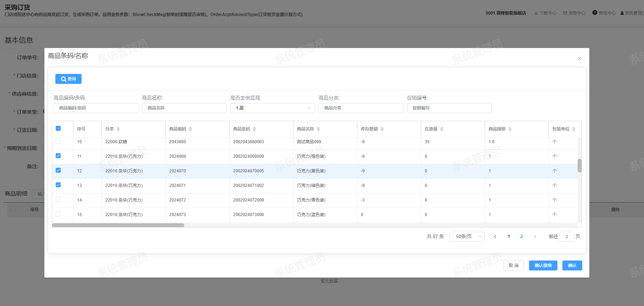This screenshot has height=306, width=644.
Task: Sort table by 商品编码 column icon
Action: pos(191,129)
